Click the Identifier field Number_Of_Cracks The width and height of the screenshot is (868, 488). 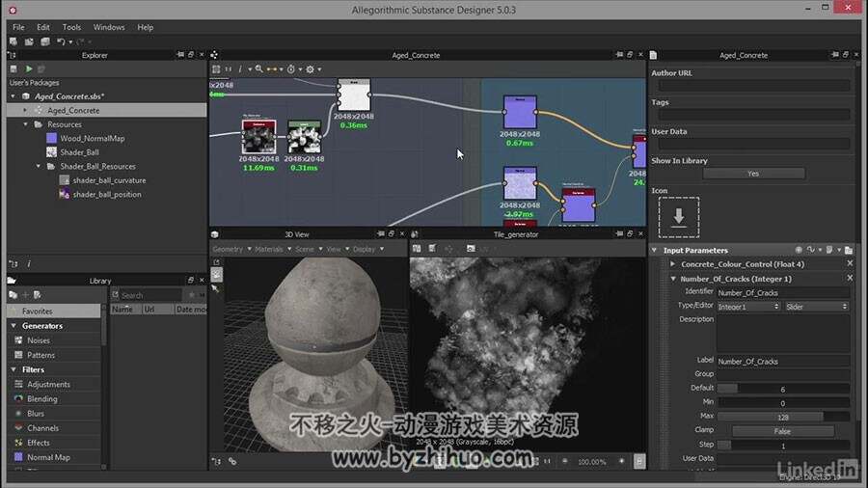783,292
